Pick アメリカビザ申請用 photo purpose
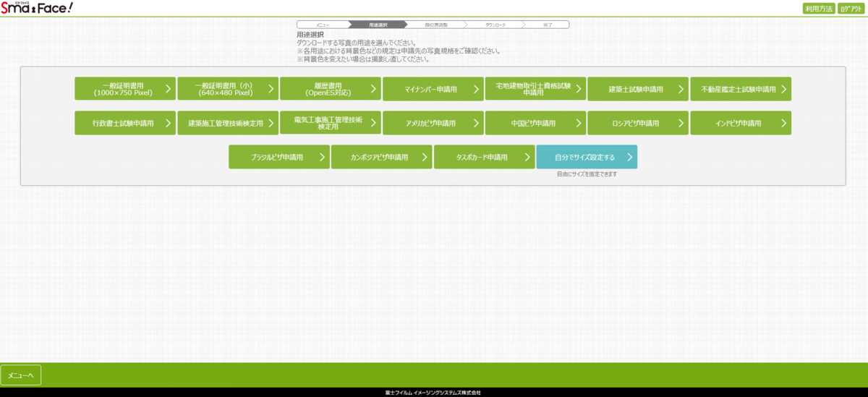 tap(433, 123)
